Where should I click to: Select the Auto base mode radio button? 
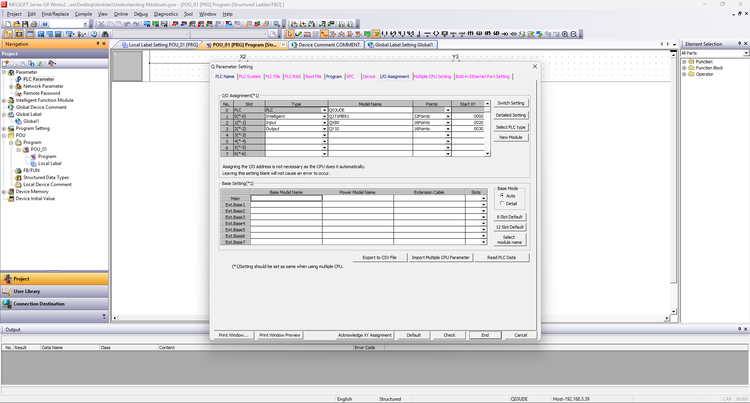[501, 195]
